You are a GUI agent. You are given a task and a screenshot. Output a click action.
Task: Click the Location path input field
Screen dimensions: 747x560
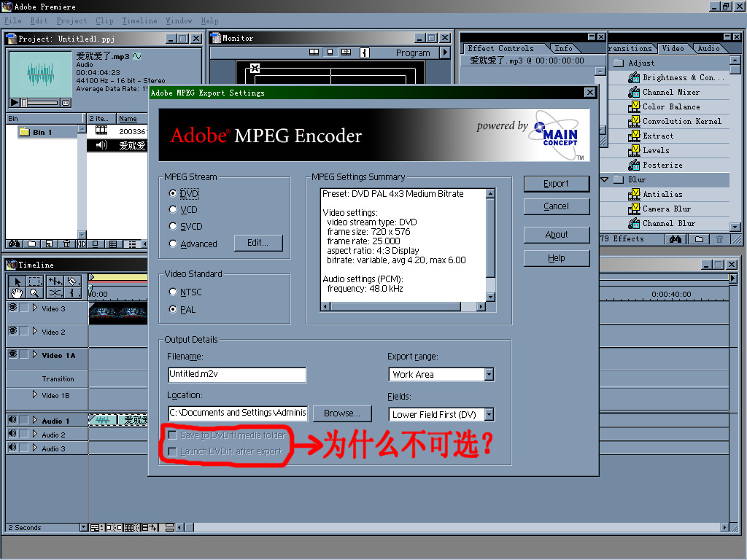pyautogui.click(x=238, y=413)
